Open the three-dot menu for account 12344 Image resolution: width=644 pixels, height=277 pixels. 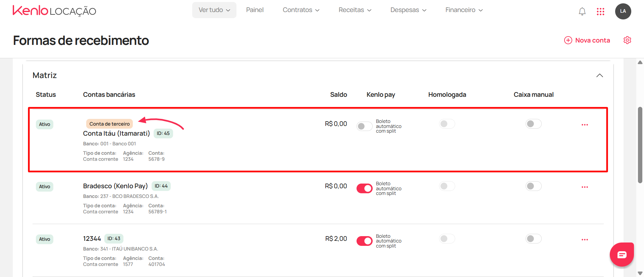click(585, 239)
